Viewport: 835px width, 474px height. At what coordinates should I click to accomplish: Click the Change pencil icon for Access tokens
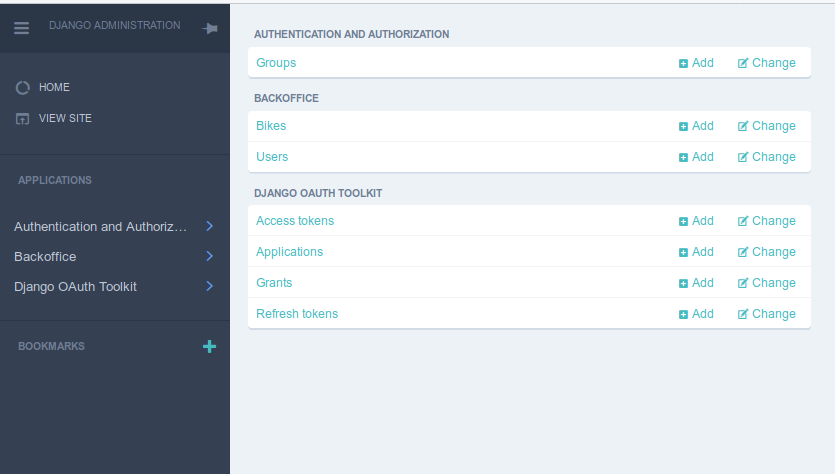(x=743, y=221)
